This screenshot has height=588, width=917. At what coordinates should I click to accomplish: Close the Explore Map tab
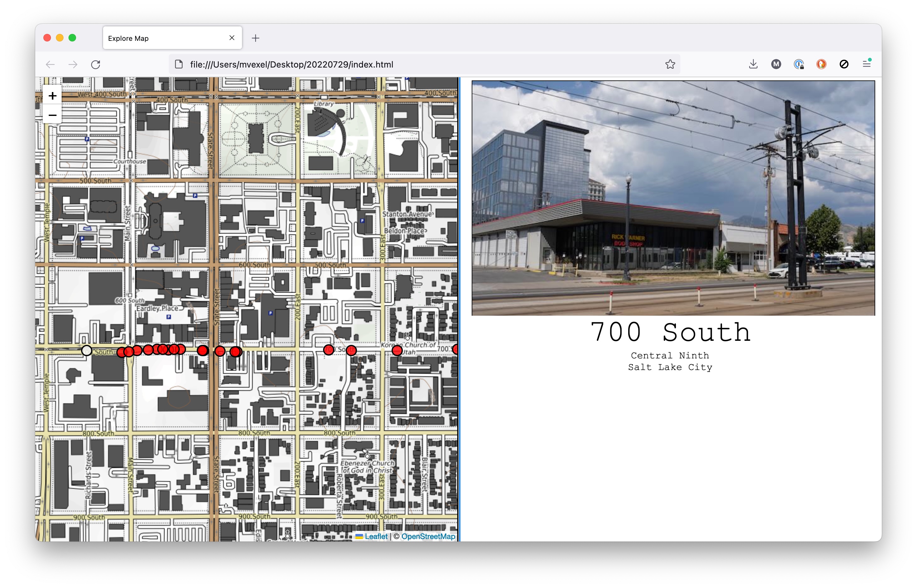232,38
